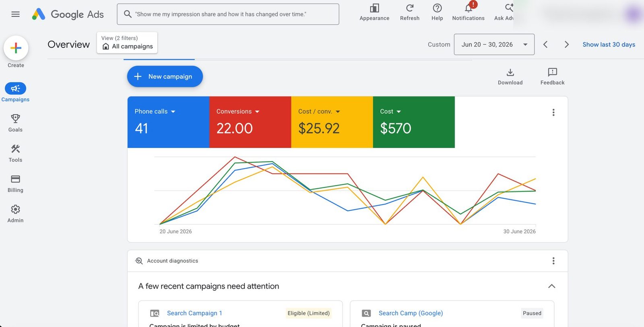644x327 pixels.
Task: Change the Phone calls metric
Action: coord(155,111)
